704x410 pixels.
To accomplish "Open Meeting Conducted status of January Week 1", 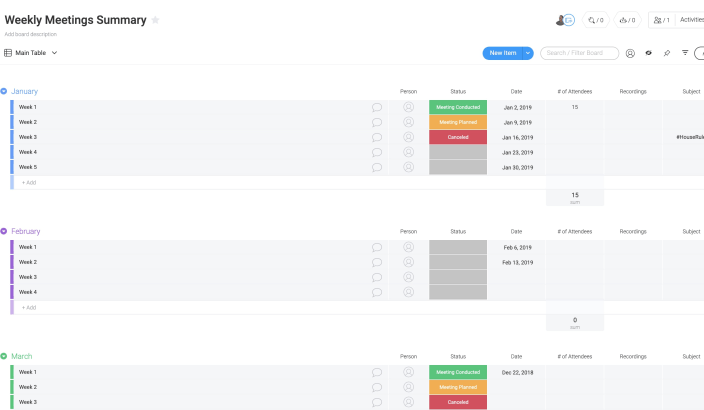I will coord(458,107).
